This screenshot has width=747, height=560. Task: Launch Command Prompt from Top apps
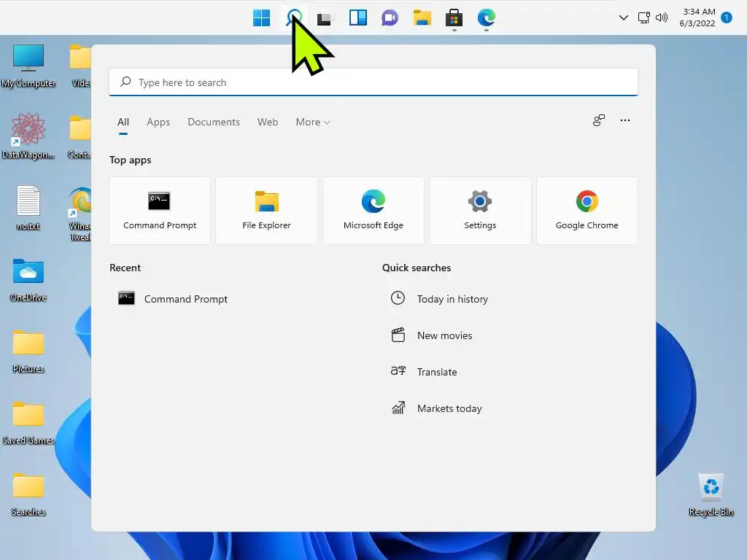(x=160, y=211)
